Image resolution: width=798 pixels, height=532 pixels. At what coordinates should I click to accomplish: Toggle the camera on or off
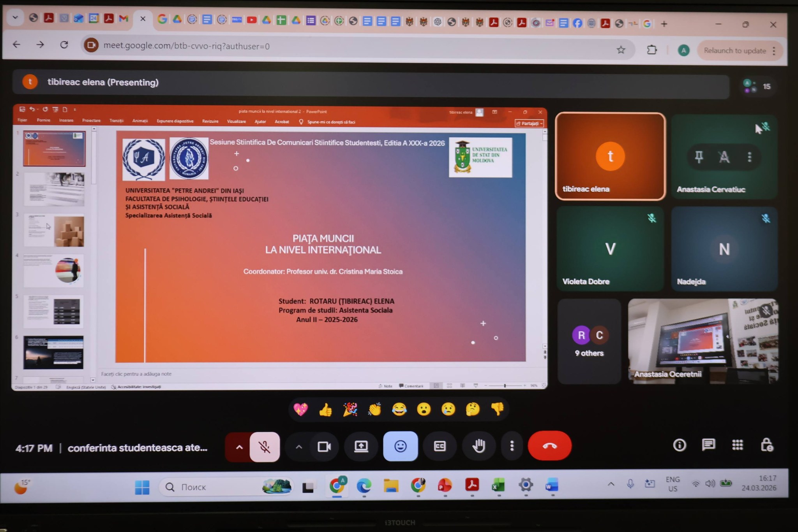coord(324,447)
